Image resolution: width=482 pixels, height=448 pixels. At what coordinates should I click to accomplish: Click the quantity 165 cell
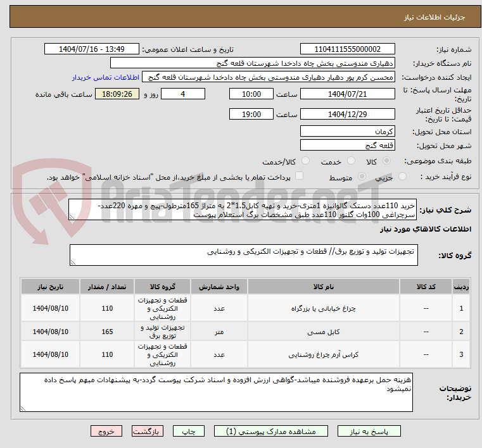click(x=107, y=332)
